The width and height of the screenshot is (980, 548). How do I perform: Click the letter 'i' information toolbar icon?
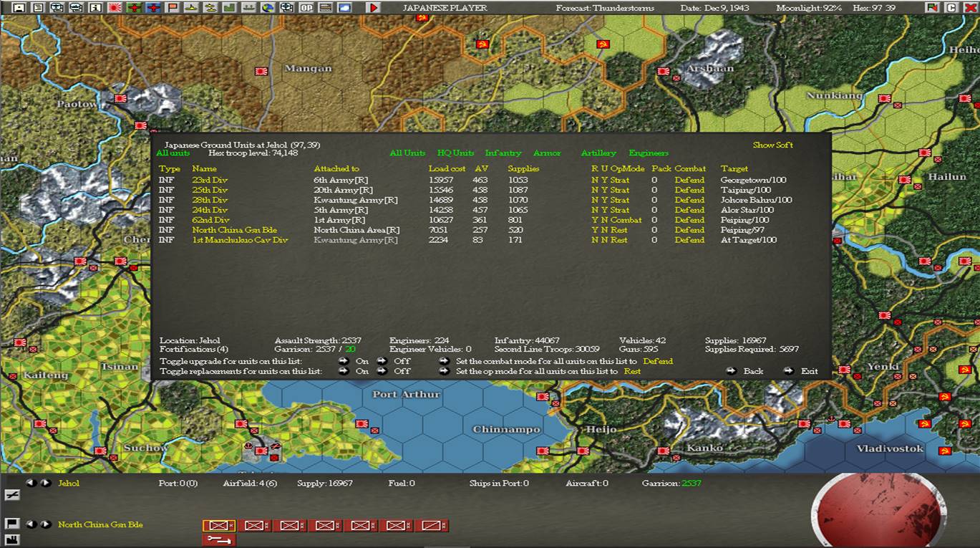point(96,8)
